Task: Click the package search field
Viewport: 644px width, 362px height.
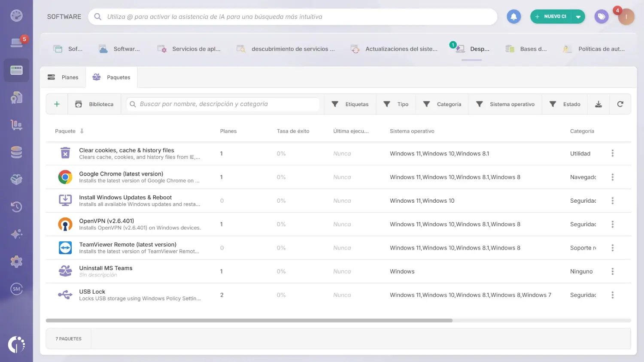Action: 223,104
